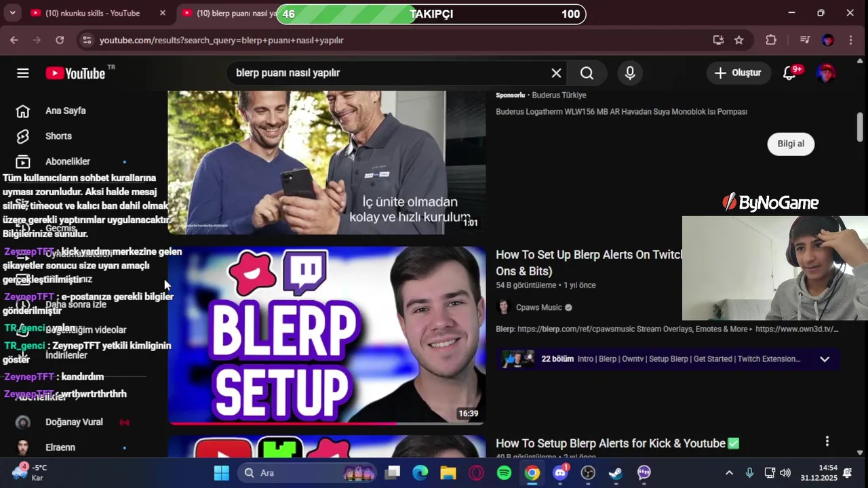The height and width of the screenshot is (488, 868).
Task: Open File Explorer from taskbar
Action: 448,472
